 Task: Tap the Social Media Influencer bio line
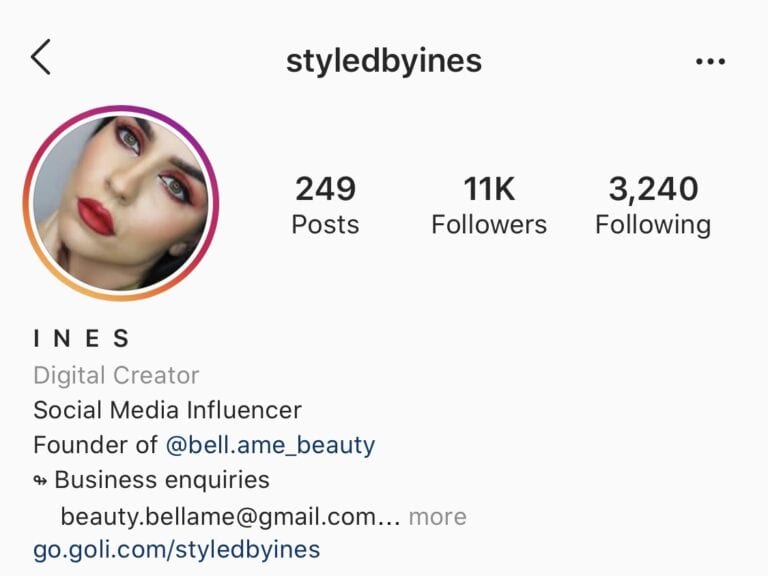coord(168,410)
